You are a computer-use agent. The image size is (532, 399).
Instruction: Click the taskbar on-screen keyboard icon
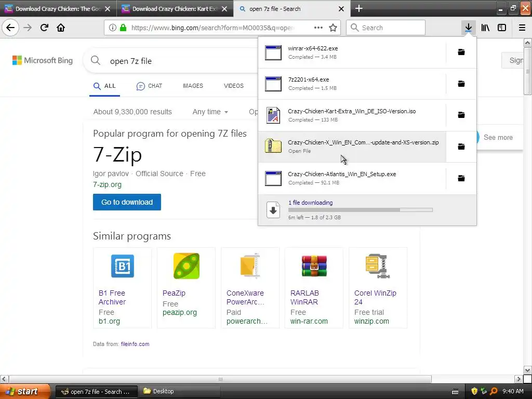click(x=455, y=392)
